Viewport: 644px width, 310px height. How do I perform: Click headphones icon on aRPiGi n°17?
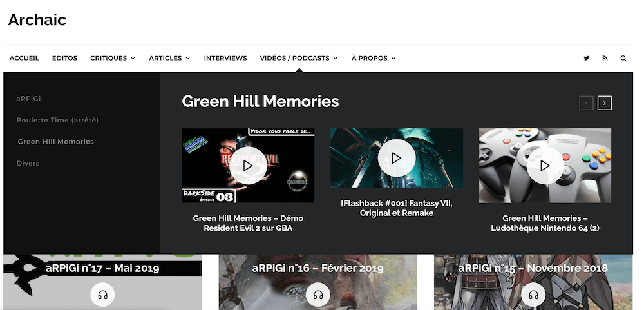click(x=102, y=295)
